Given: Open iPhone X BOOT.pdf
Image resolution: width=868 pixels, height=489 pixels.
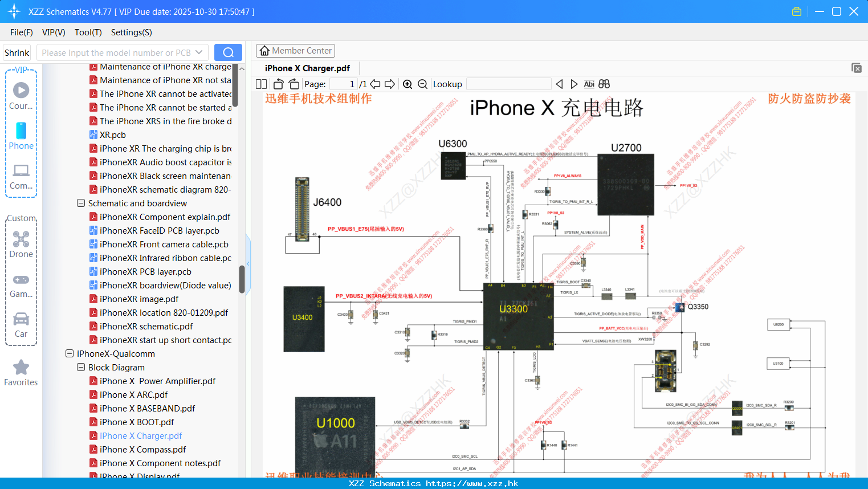Looking at the screenshot, I should point(137,422).
